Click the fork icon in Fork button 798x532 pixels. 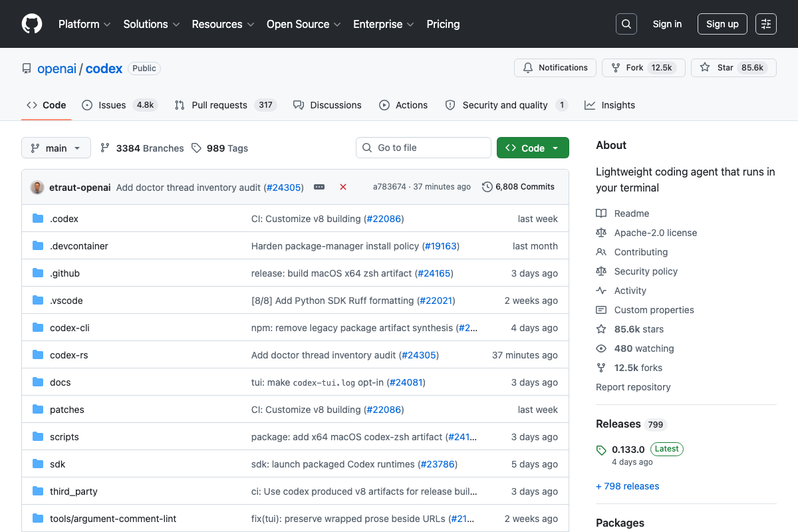(616, 68)
